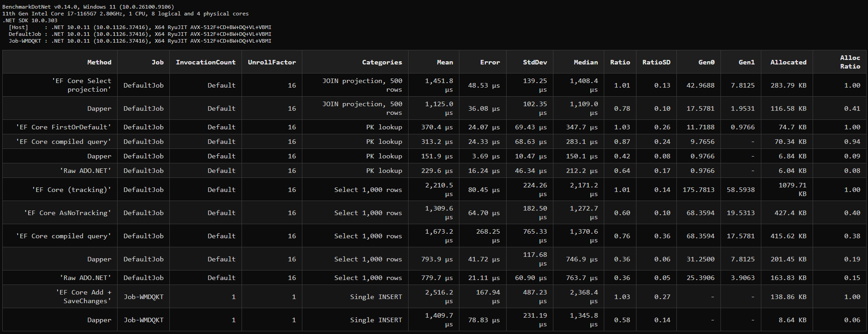Select the mean value 793.9 µs
The height and width of the screenshot is (334, 868).
coord(437,259)
